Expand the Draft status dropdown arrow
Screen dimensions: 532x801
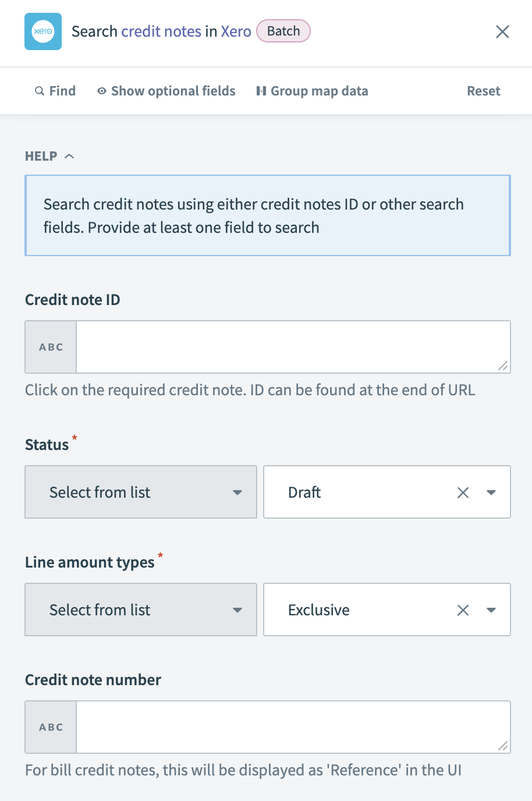[491, 492]
